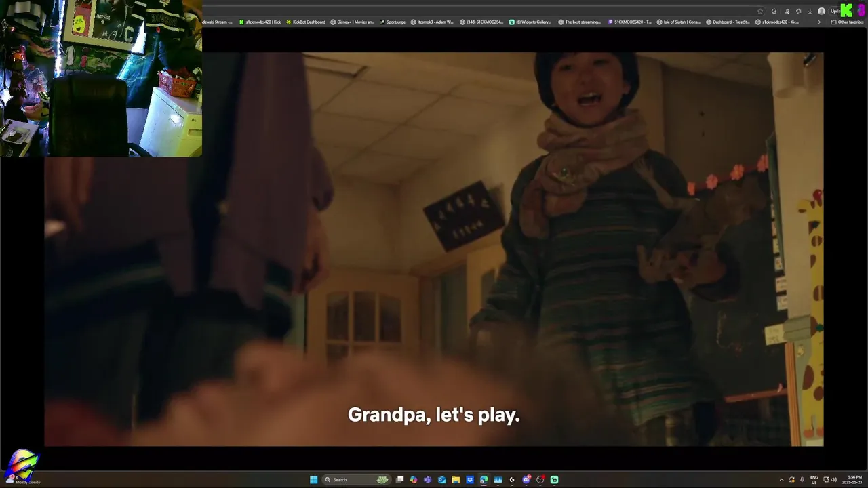This screenshot has height=488, width=868.
Task: Open the network tray icon
Action: click(x=826, y=480)
